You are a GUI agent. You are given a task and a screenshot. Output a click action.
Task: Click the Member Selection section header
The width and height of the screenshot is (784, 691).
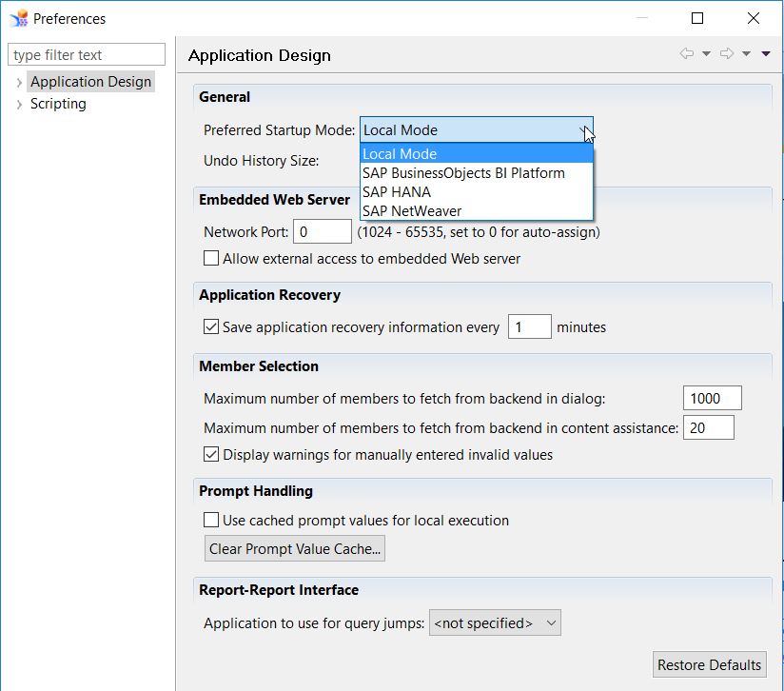(x=259, y=366)
